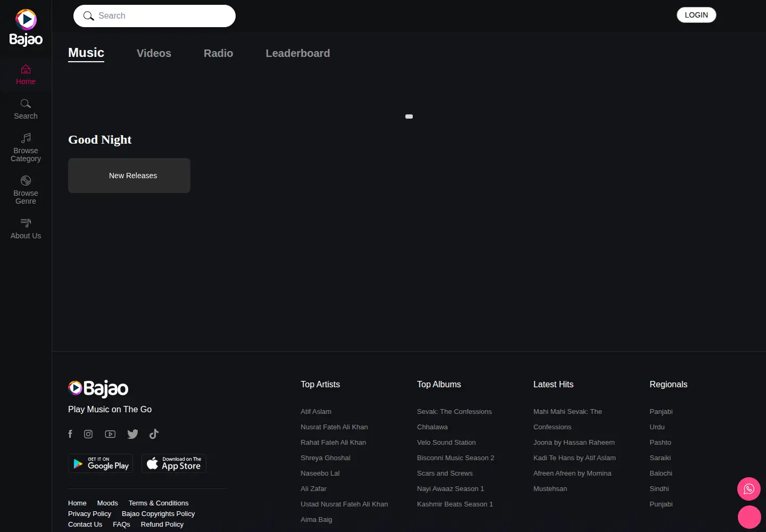Click the LOGIN button
Viewport: 766px width, 532px height.
coord(696,15)
